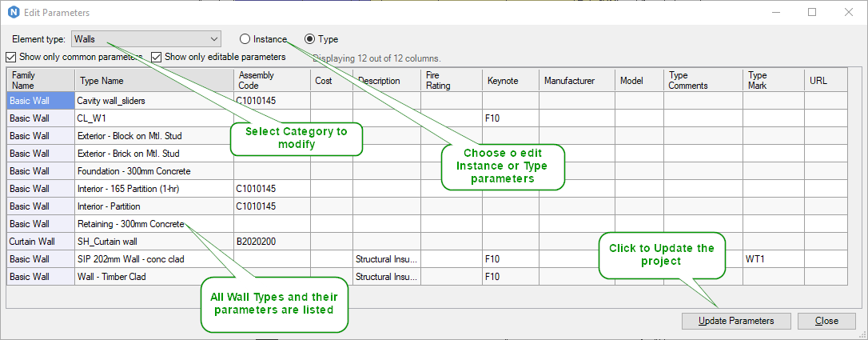Click the app icon in title bar
The width and height of the screenshot is (868, 340).
[x=14, y=13]
